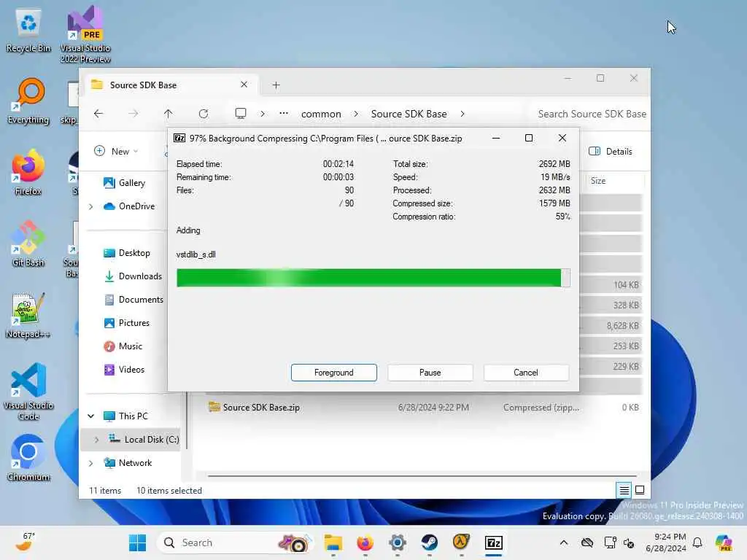Open Notepad++ desktop shortcut
Screen dimensions: 747x560
coord(28,315)
